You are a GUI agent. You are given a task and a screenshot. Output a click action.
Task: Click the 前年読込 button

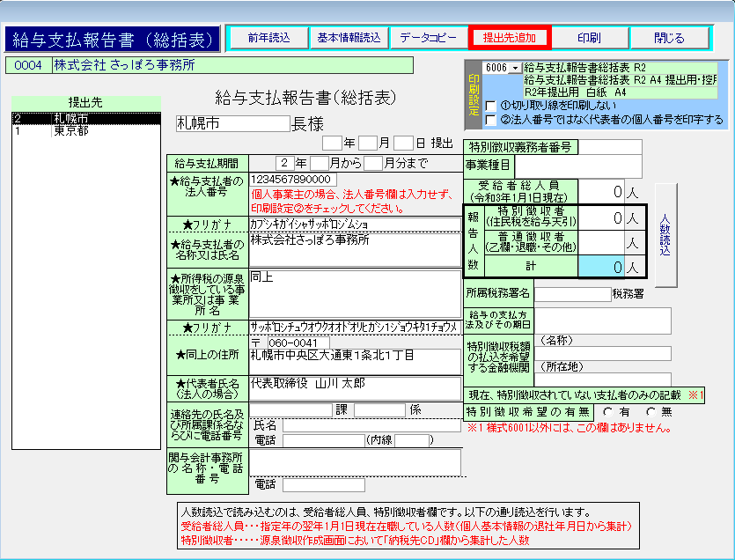click(x=268, y=38)
